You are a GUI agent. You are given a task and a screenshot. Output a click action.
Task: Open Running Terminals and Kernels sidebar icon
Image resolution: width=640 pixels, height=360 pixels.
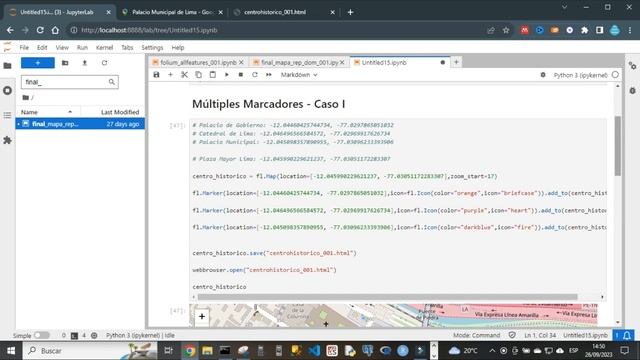7,90
